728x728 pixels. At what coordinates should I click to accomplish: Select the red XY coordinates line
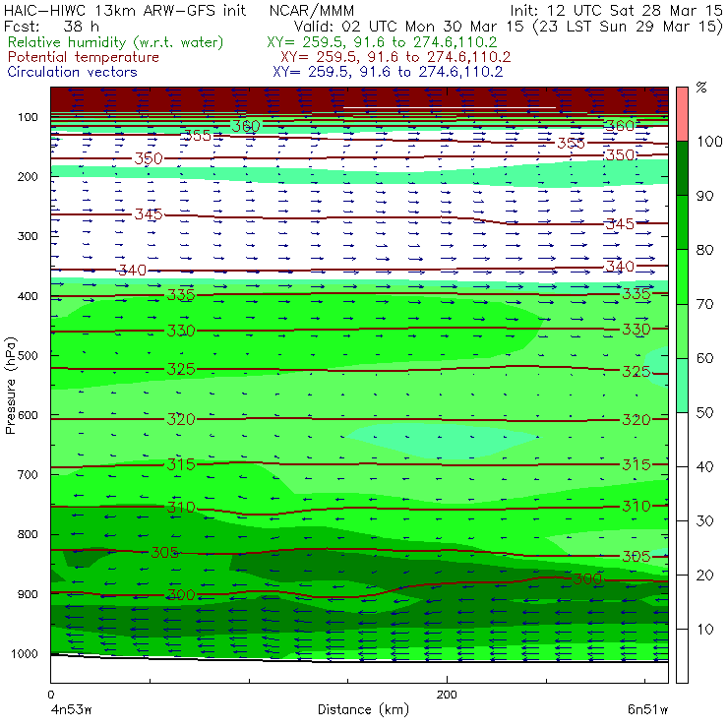point(395,57)
